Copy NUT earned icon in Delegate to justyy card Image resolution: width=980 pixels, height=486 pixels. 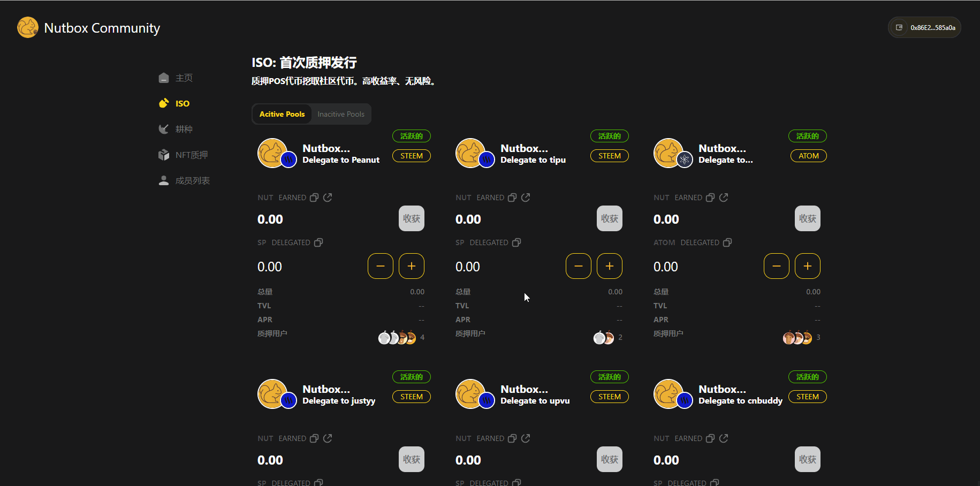(x=314, y=438)
